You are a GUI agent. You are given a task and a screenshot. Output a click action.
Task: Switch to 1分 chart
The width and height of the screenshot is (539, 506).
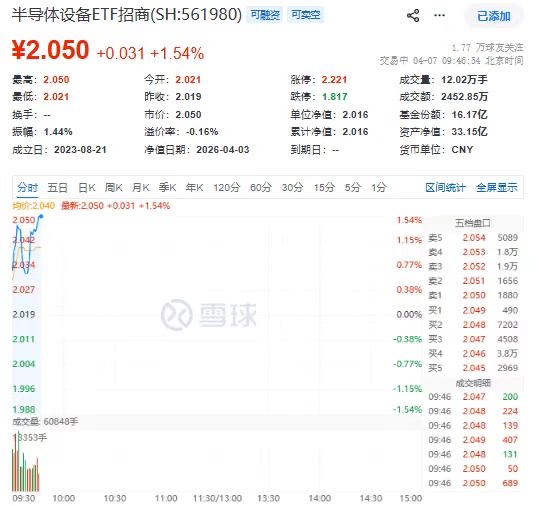pyautogui.click(x=378, y=188)
